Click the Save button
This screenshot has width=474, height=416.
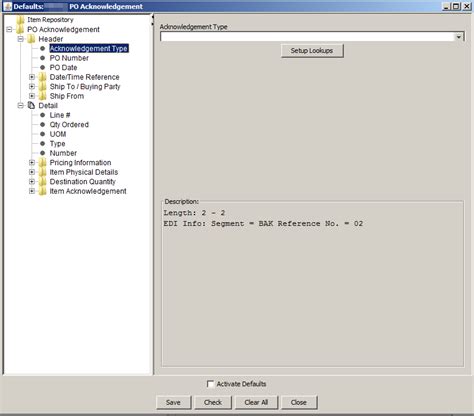click(173, 402)
